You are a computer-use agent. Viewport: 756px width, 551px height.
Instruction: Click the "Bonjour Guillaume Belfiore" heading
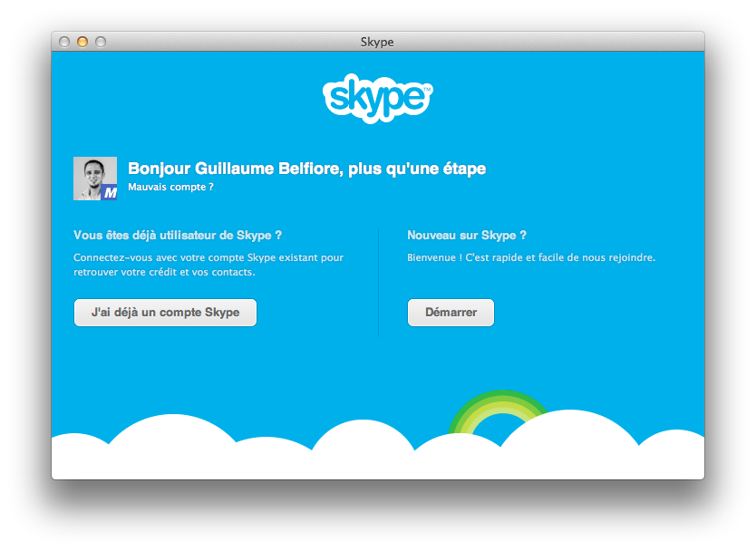[306, 169]
